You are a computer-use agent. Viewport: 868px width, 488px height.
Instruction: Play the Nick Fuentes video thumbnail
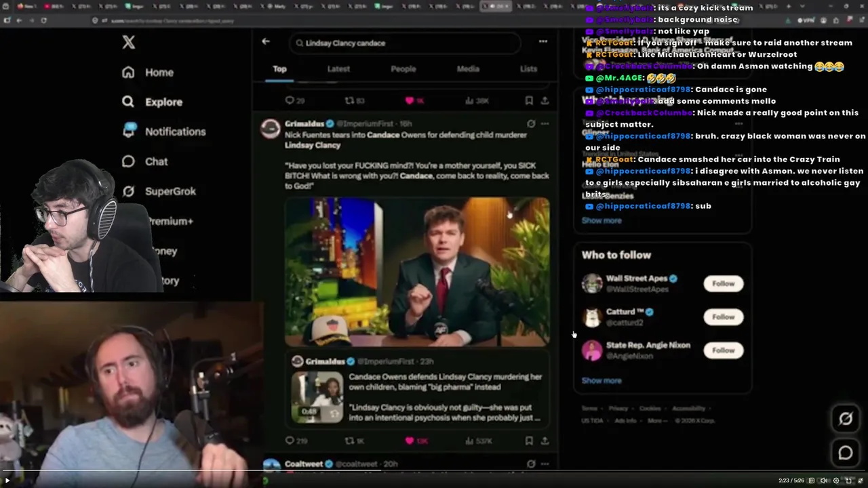[417, 272]
